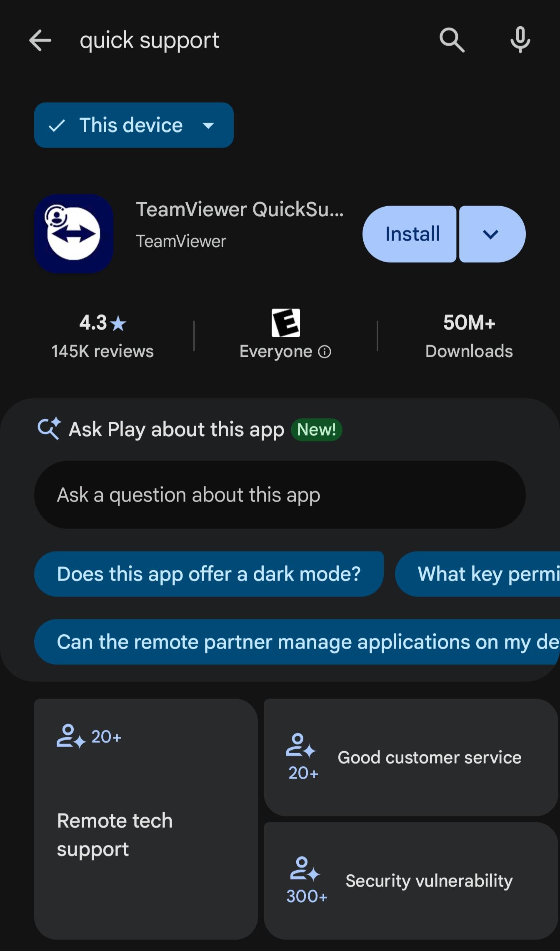Tap the back arrow icon
This screenshot has width=560, height=951.
pos(40,40)
